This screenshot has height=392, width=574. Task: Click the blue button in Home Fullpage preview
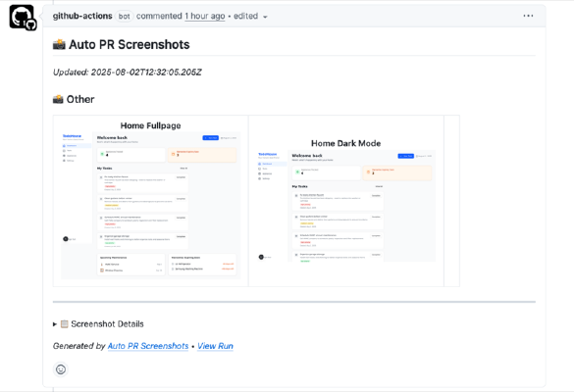[x=211, y=138]
